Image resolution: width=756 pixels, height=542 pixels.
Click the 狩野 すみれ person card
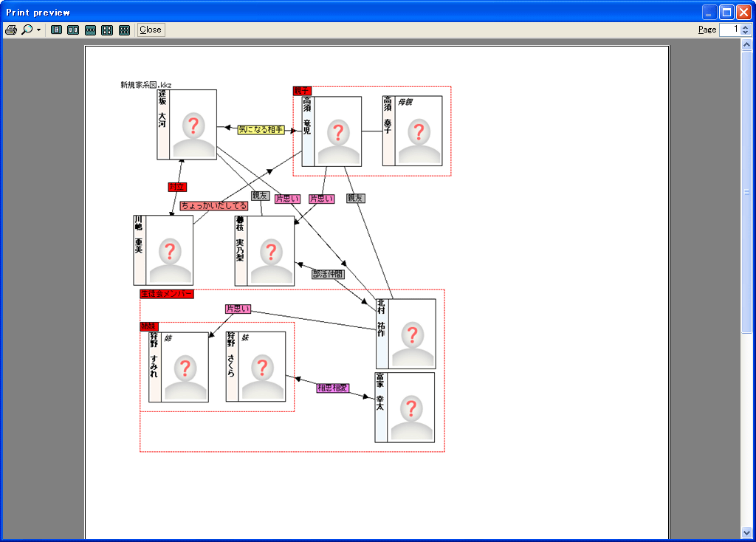179,367
